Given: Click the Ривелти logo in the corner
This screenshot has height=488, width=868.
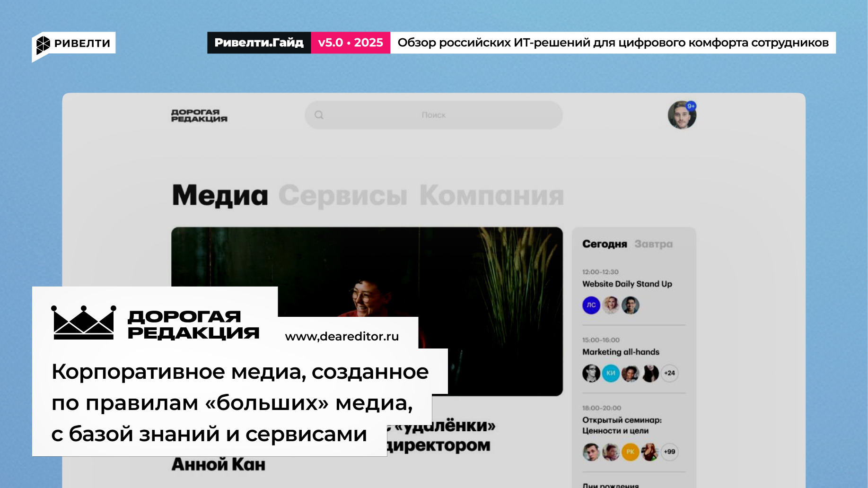Looking at the screenshot, I should 72,44.
